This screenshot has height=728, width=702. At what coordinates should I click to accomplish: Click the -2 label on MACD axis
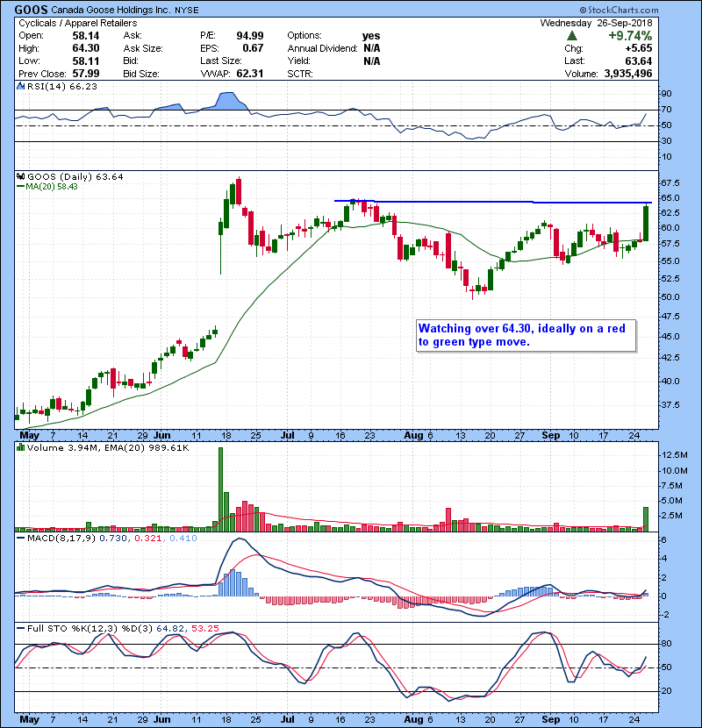tap(664, 615)
